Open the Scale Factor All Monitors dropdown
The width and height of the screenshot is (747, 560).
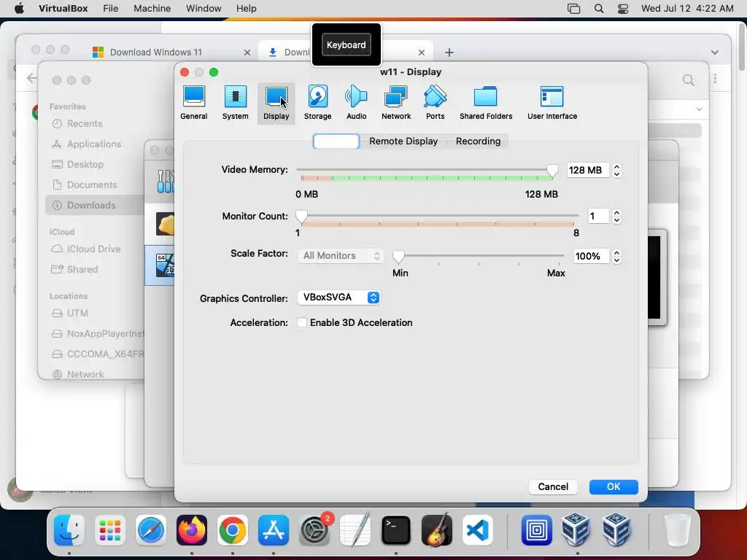pos(340,256)
